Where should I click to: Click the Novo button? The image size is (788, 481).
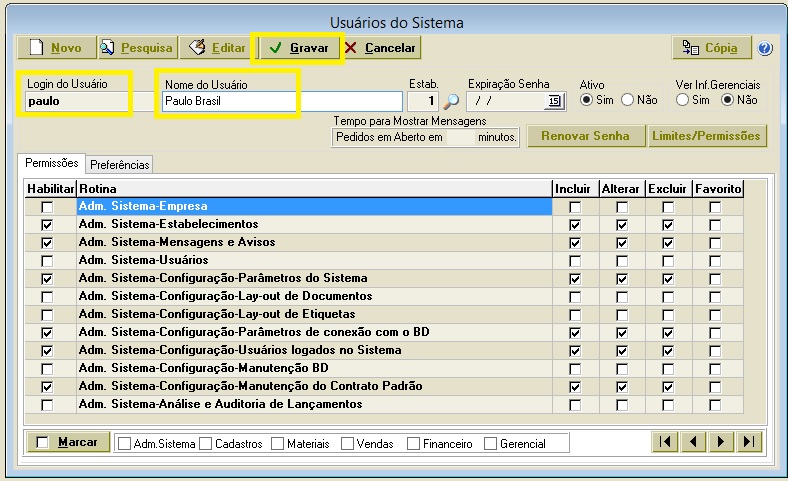56,48
